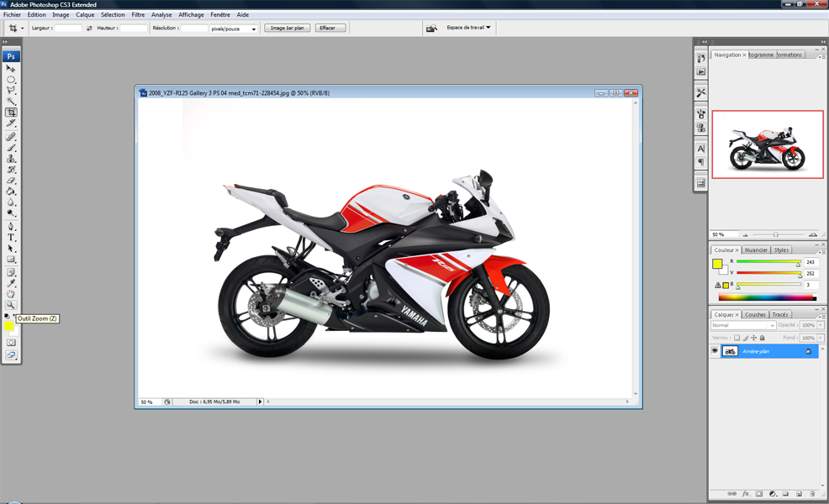This screenshot has height=504, width=829.
Task: Select the Pen tool
Action: 11,227
